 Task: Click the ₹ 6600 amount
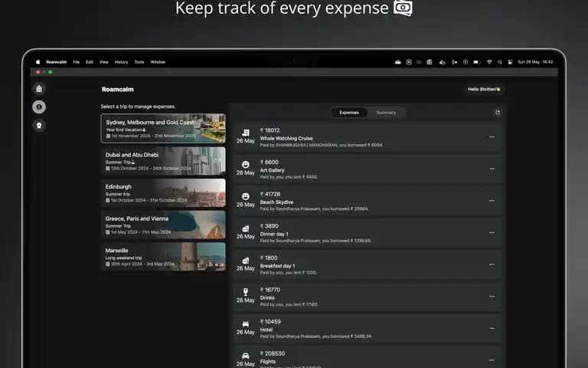[269, 163]
